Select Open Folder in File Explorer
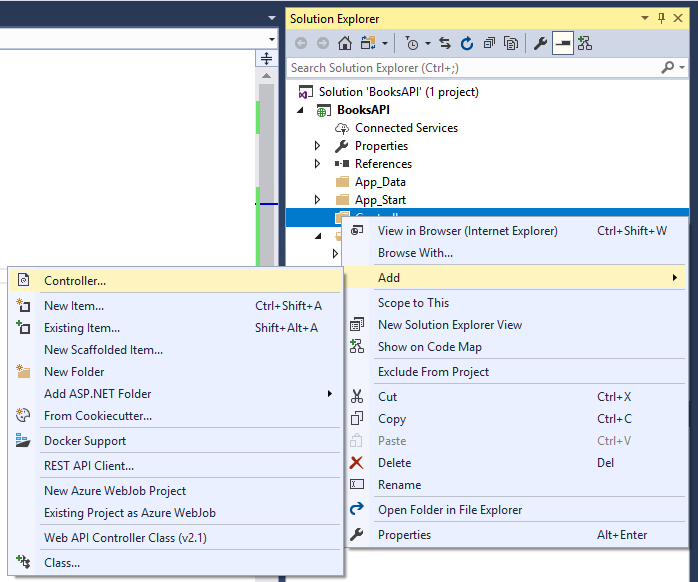The image size is (698, 582). pyautogui.click(x=449, y=510)
